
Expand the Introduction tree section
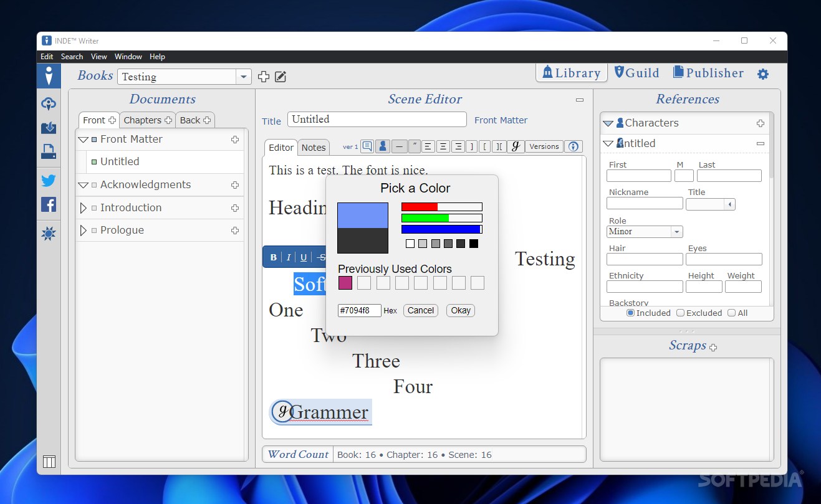pos(83,208)
